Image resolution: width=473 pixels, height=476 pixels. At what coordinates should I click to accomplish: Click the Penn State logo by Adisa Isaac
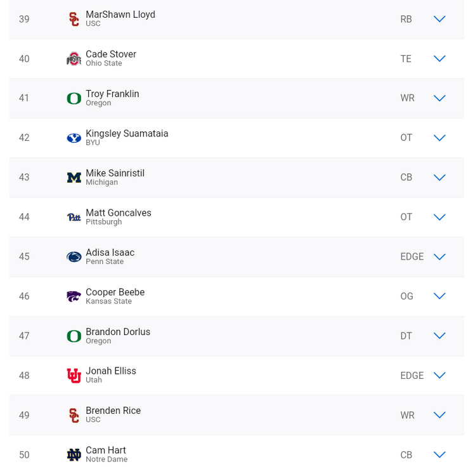point(74,256)
